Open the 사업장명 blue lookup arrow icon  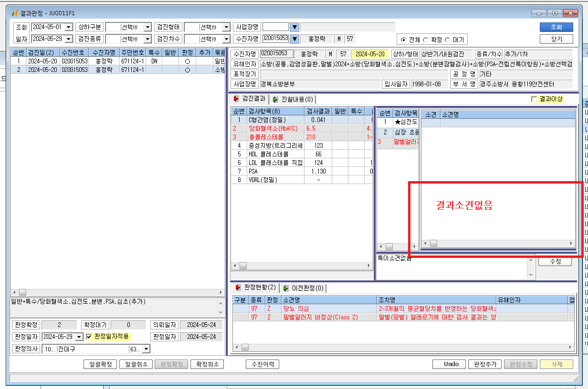[294, 27]
